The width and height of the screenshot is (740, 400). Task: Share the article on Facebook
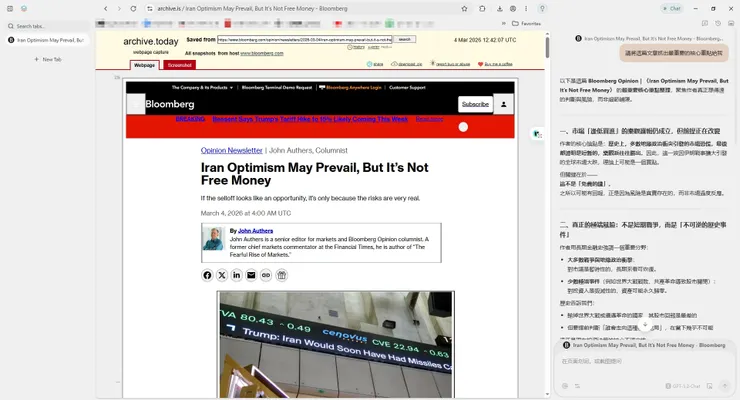click(x=207, y=275)
